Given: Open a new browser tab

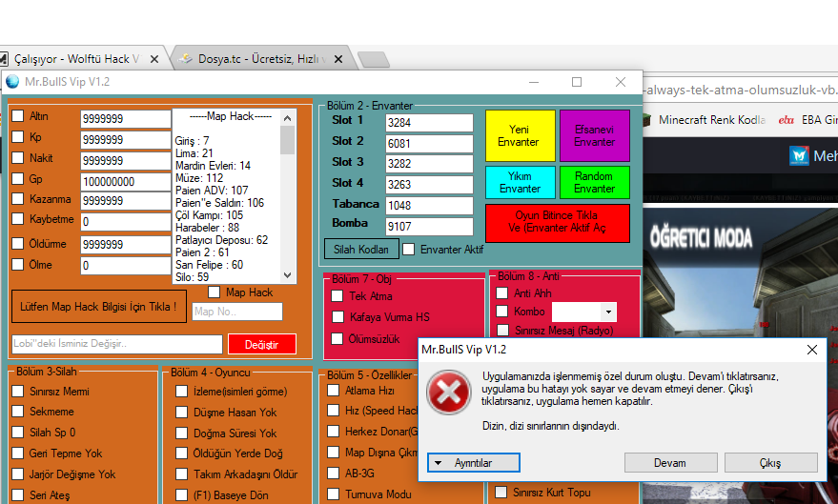Looking at the screenshot, I should (x=374, y=59).
